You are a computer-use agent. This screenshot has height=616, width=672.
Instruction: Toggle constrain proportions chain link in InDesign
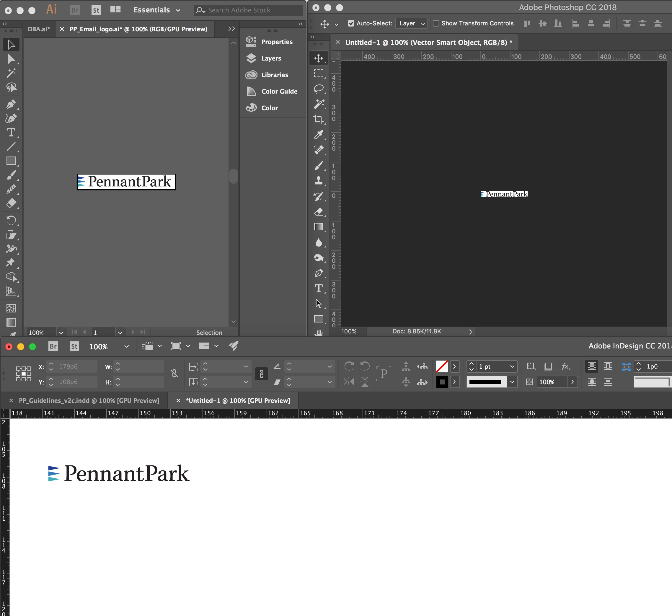tap(261, 374)
